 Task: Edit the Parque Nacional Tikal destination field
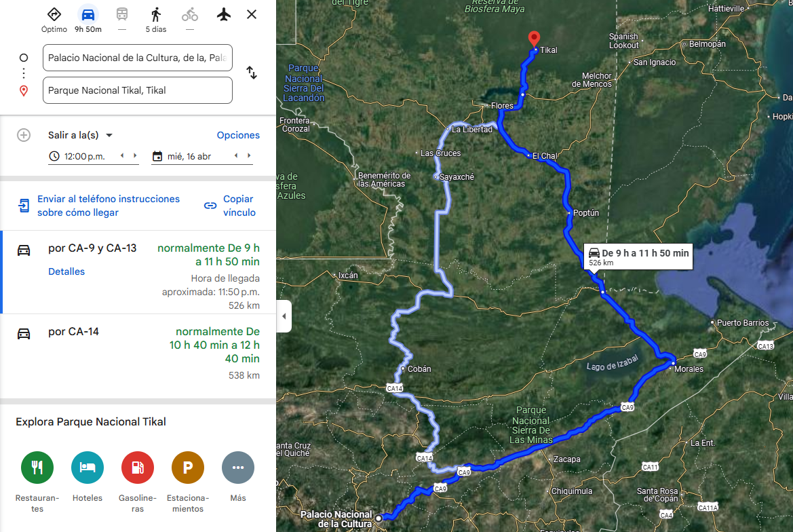[138, 90]
